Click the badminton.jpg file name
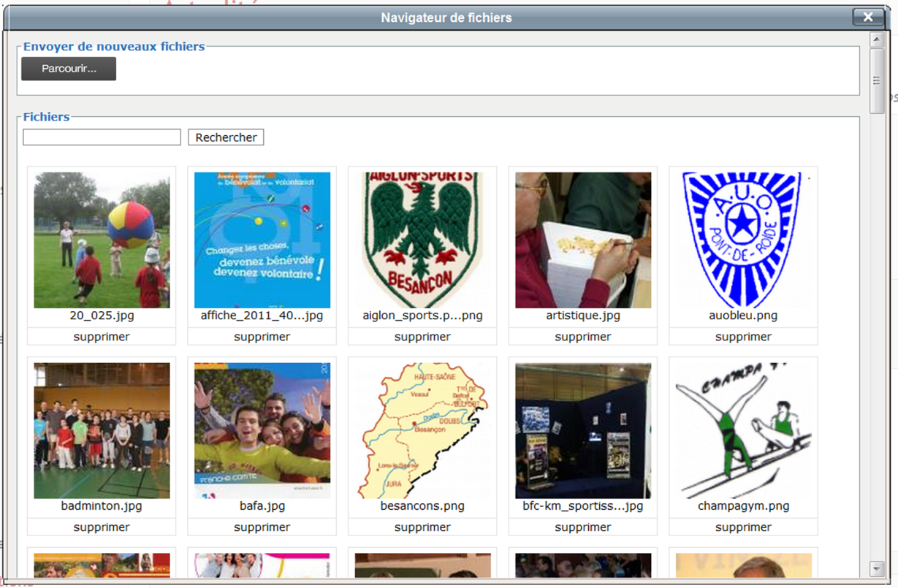This screenshot has width=898, height=588. pyautogui.click(x=102, y=505)
